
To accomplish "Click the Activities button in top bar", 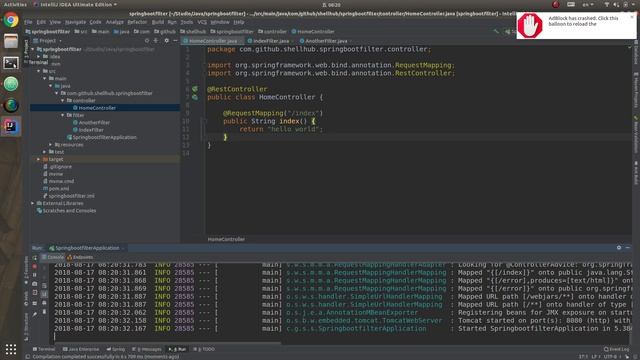I will [15, 4].
